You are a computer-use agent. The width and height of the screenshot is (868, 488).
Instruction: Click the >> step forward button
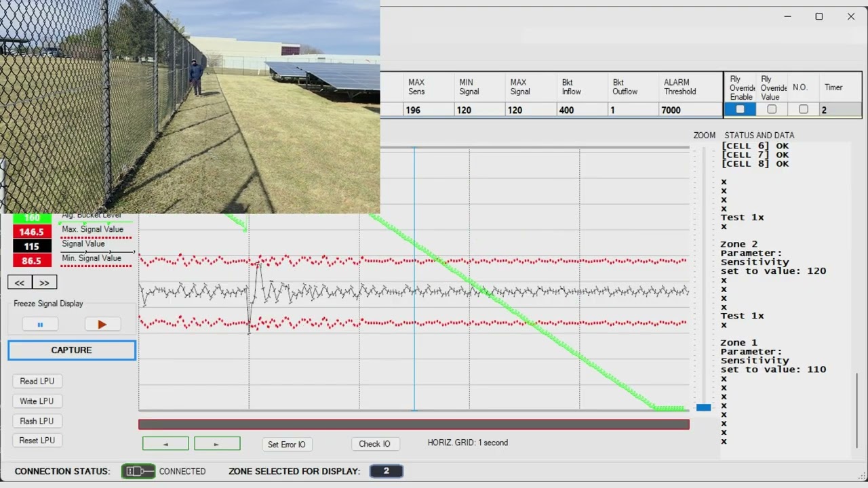coord(45,283)
